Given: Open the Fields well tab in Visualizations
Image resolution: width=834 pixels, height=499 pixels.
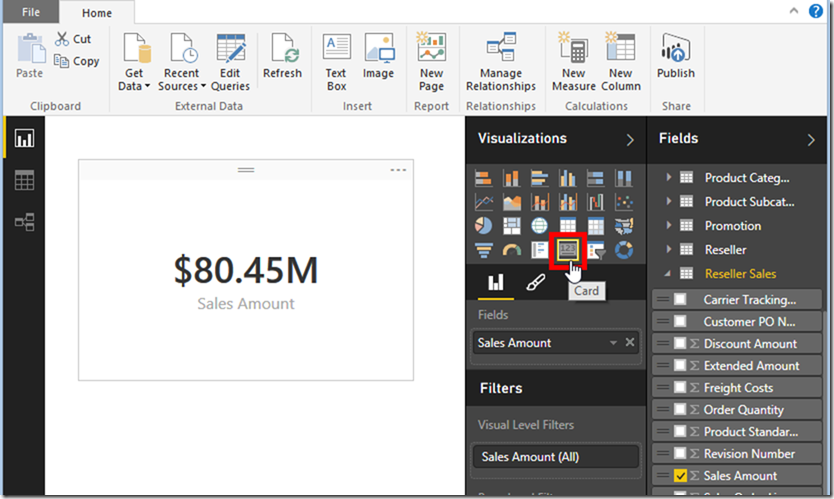Looking at the screenshot, I should (x=496, y=282).
